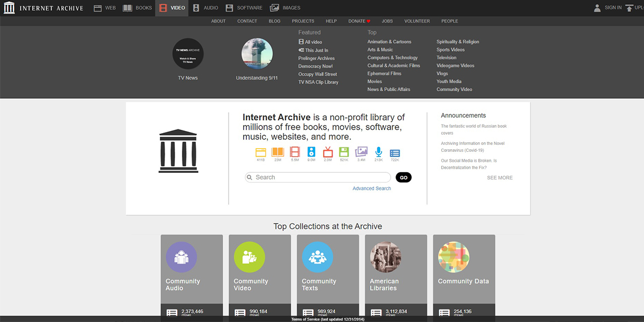644x322 pixels.
Task: Open the Help page link
Action: pos(331,21)
